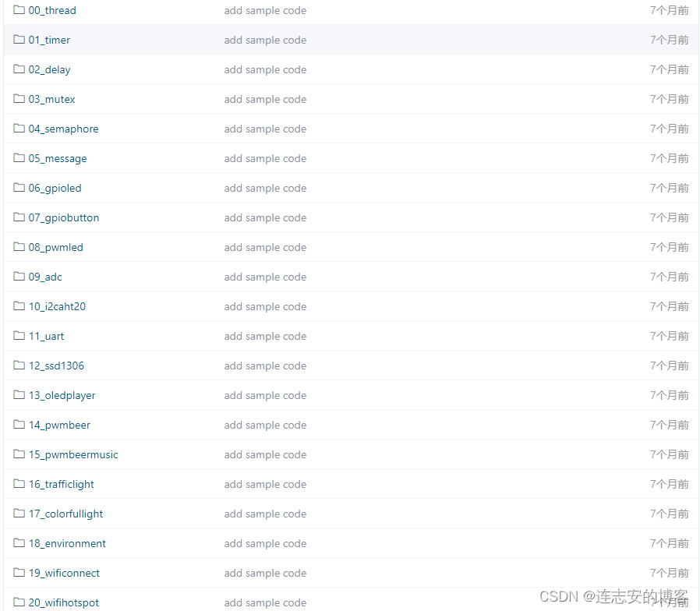Viewport: 700px width, 611px height.
Task: Open the 13_oledplayer folder link
Action: (x=62, y=395)
